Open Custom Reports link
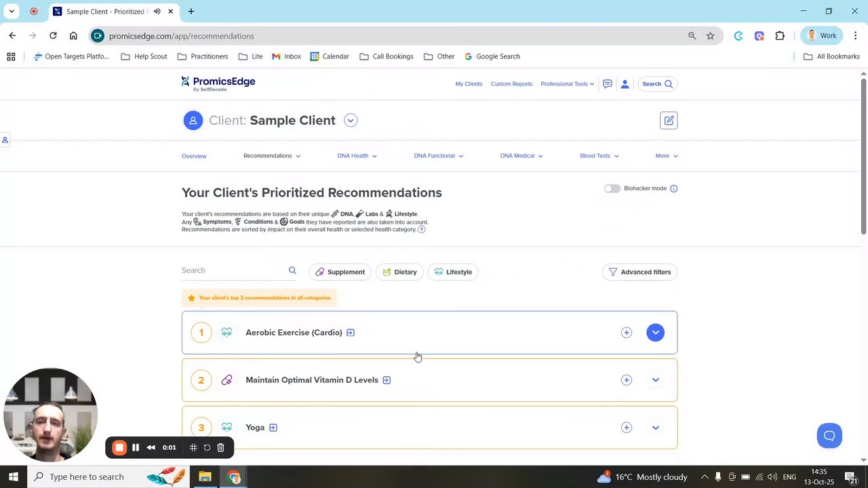The width and height of the screenshot is (868, 488). (x=511, y=84)
